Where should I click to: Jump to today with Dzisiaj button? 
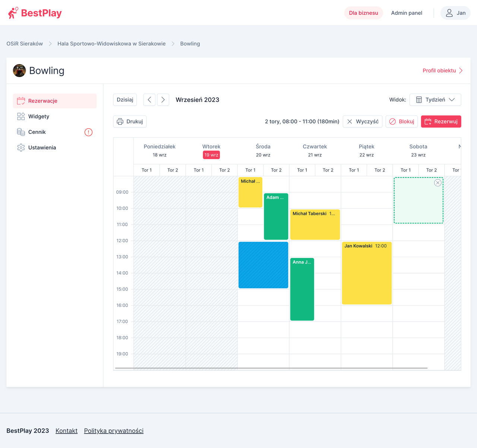pyautogui.click(x=125, y=100)
